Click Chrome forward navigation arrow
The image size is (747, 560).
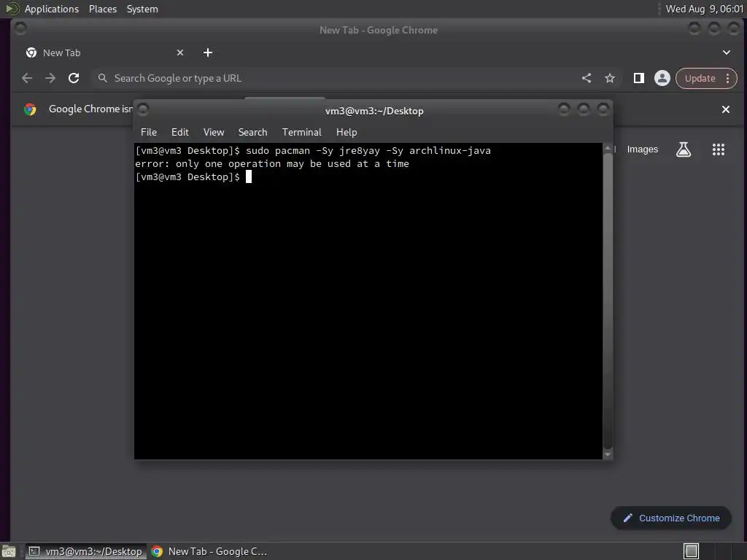[x=50, y=78]
